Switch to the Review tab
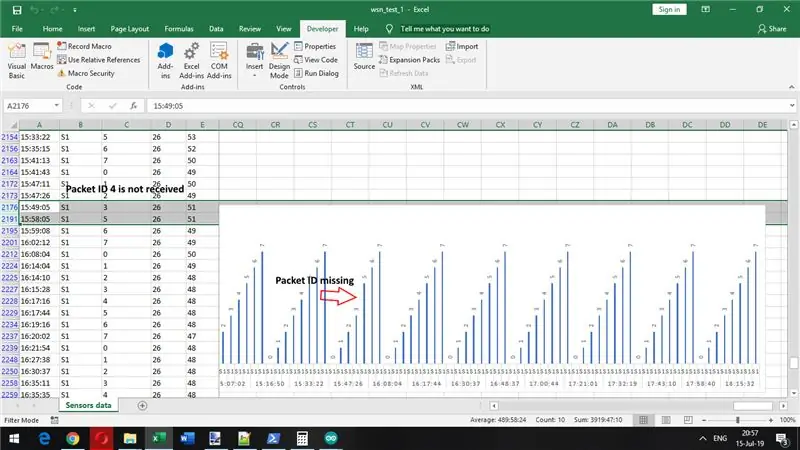Viewport: 800px width, 450px height. [x=249, y=29]
